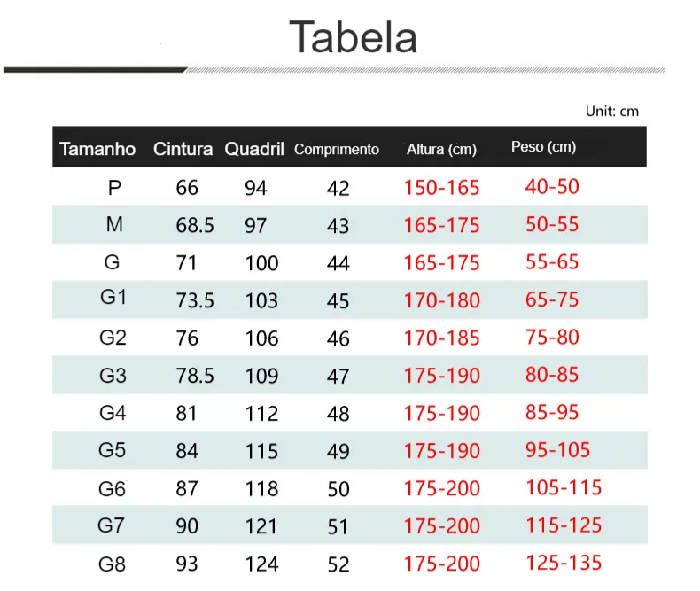Click weight range 125-135 for G8
Image resolution: width=700 pixels, height=591 pixels.
564,563
